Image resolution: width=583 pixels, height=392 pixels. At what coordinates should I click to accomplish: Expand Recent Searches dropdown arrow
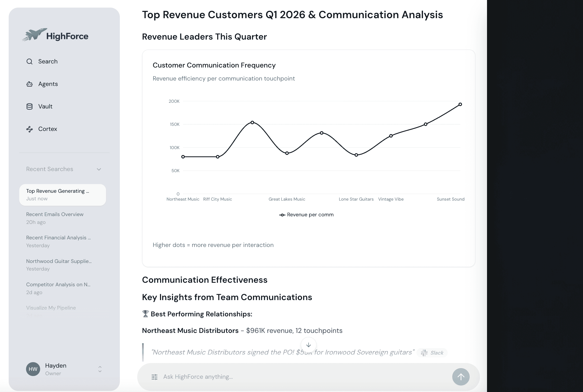pos(99,169)
